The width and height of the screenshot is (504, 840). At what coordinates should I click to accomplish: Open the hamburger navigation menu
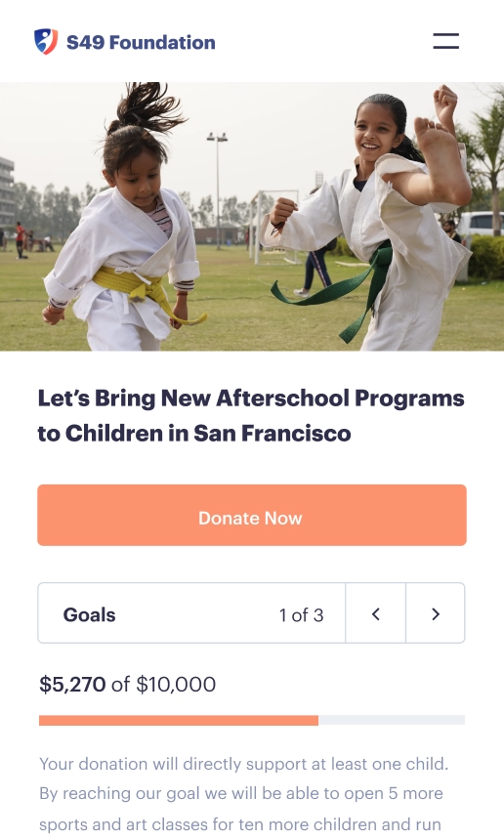[x=445, y=41]
